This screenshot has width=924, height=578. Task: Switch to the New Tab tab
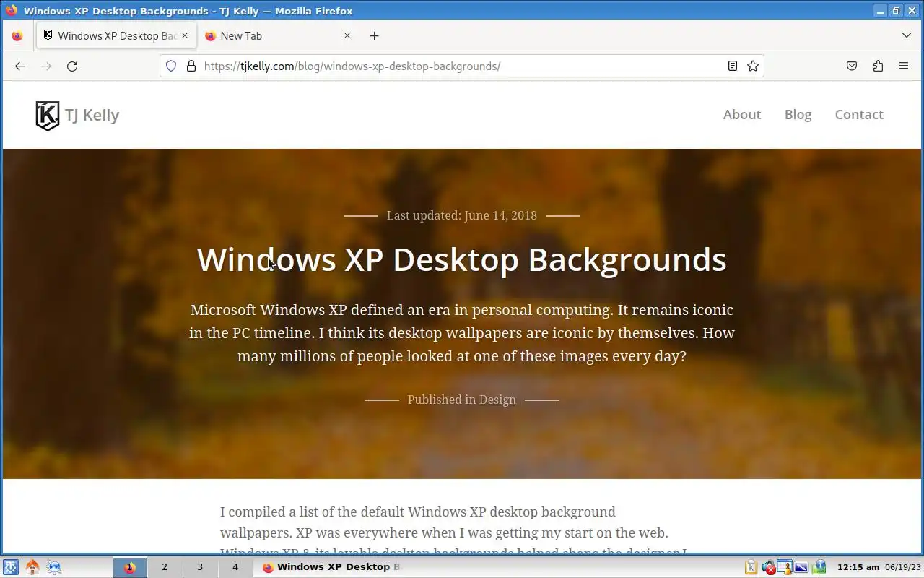pyautogui.click(x=278, y=35)
